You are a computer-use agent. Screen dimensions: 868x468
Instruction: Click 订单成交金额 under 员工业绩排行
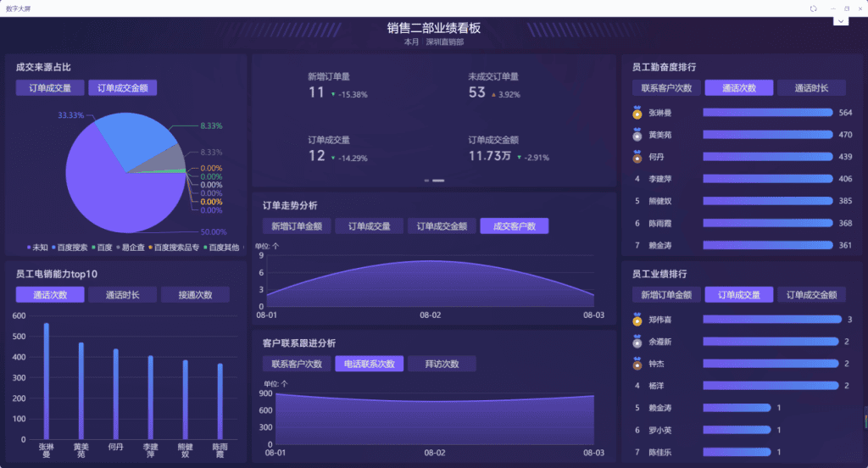pyautogui.click(x=811, y=295)
